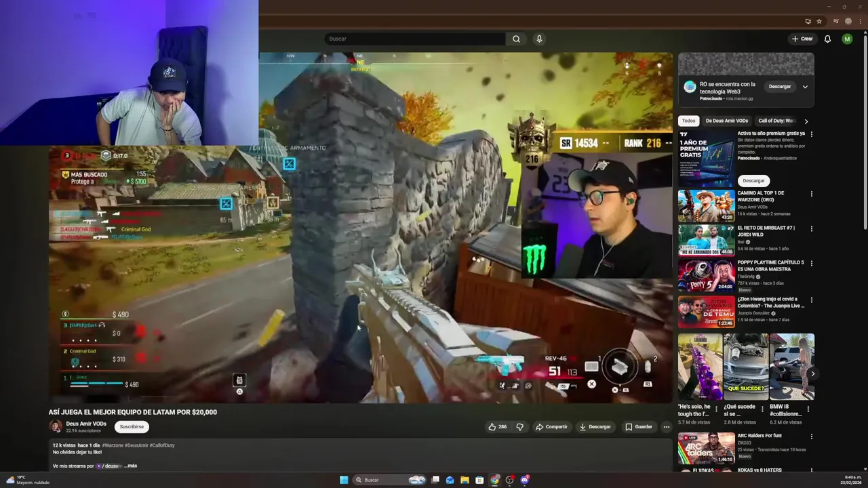This screenshot has width=868, height=488.
Task: Open Windows Start menu
Action: [344, 480]
